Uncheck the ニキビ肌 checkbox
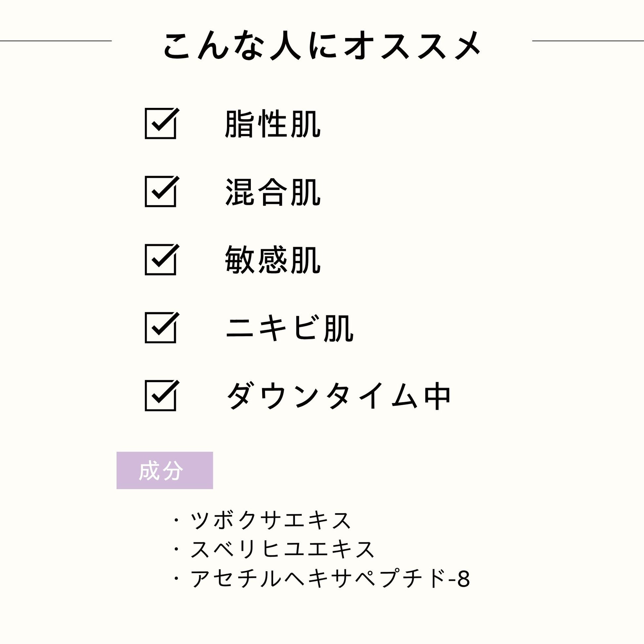Viewport: 644px width, 644px height. [161, 328]
